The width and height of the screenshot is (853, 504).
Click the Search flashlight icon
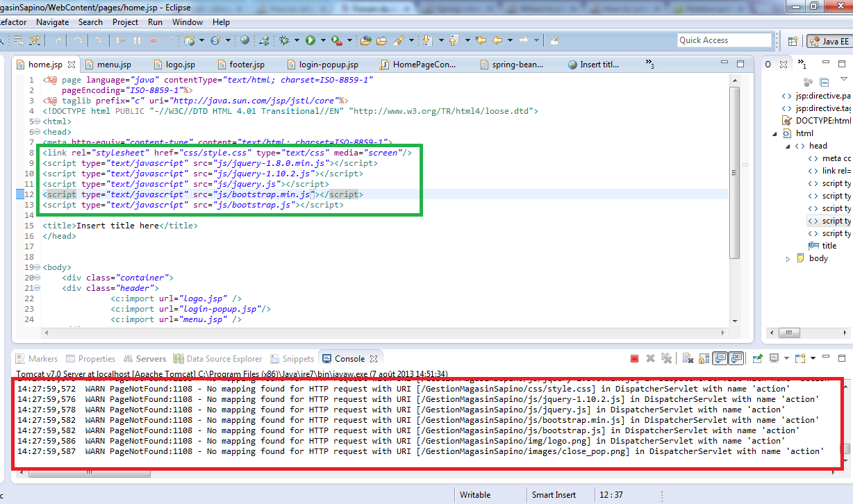[x=399, y=40]
